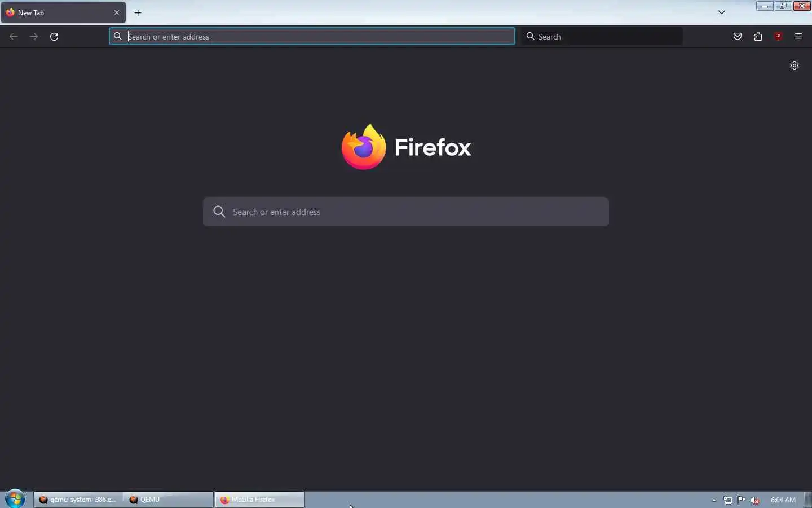Open the Extensions puzzle icon
The width and height of the screenshot is (812, 508).
758,37
